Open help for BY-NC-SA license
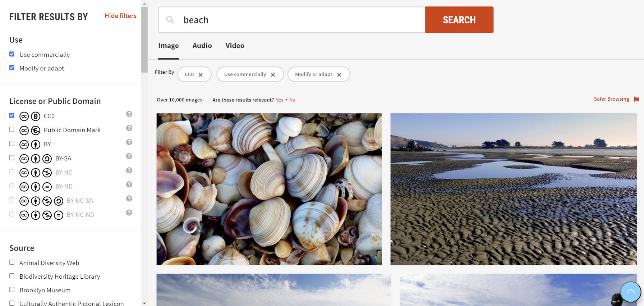The width and height of the screenshot is (644, 306). (129, 198)
